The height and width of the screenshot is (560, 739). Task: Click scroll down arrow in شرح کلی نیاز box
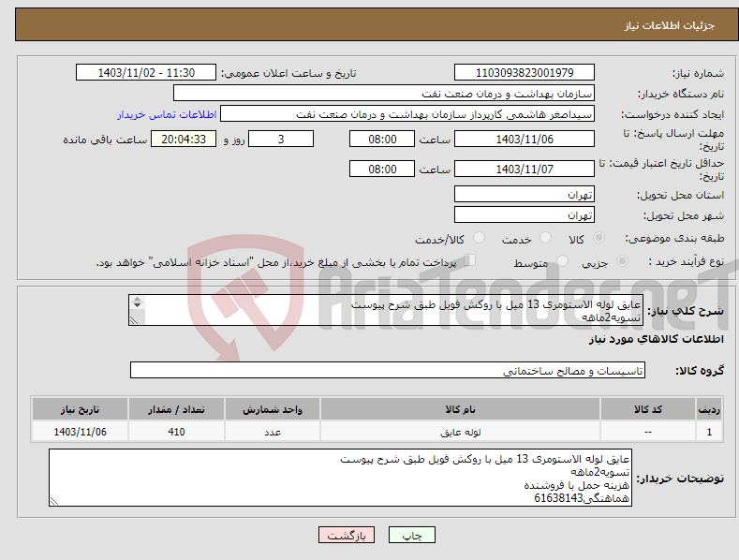pos(137,305)
